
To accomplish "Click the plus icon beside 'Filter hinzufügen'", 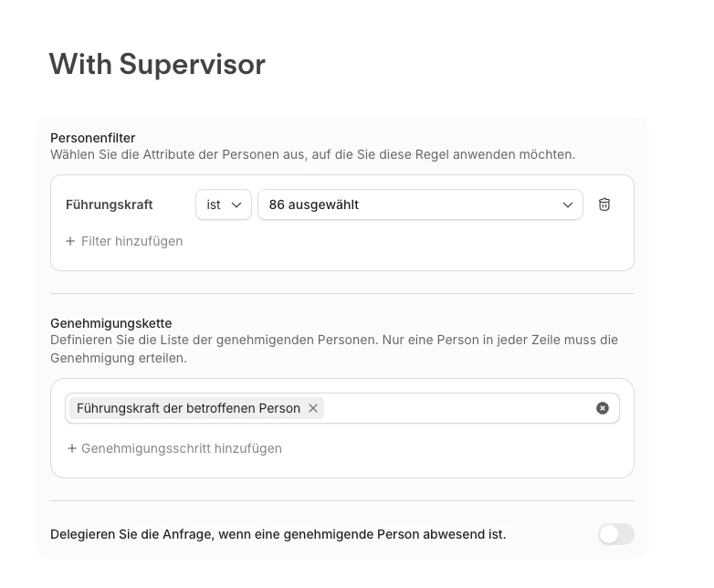I will [70, 241].
